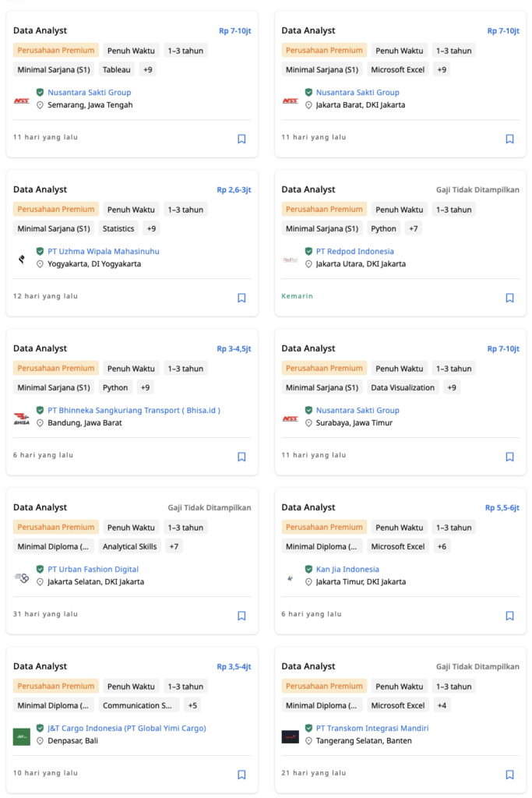The width and height of the screenshot is (532, 798).
Task: Click the Kan Jia Indonesia company name
Action: (347, 569)
